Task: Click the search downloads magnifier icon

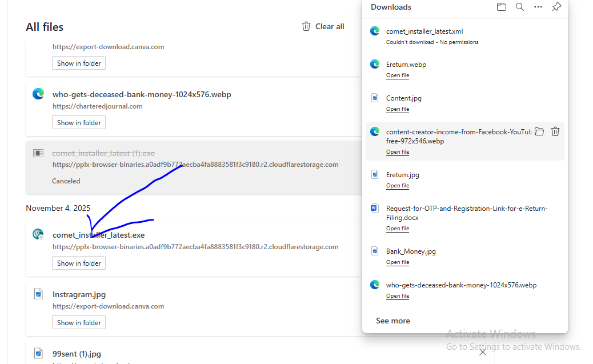Action: tap(520, 7)
